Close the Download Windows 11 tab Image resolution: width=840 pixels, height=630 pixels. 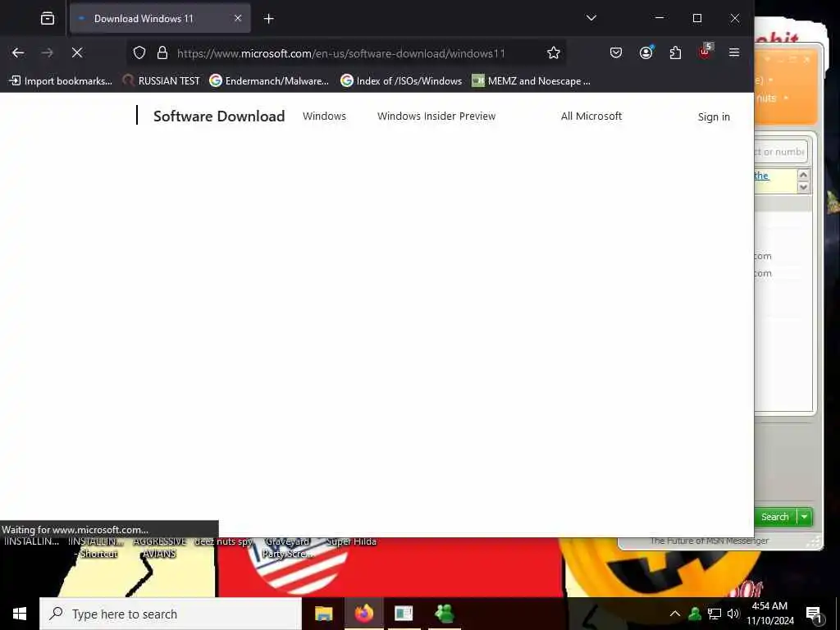click(x=238, y=18)
